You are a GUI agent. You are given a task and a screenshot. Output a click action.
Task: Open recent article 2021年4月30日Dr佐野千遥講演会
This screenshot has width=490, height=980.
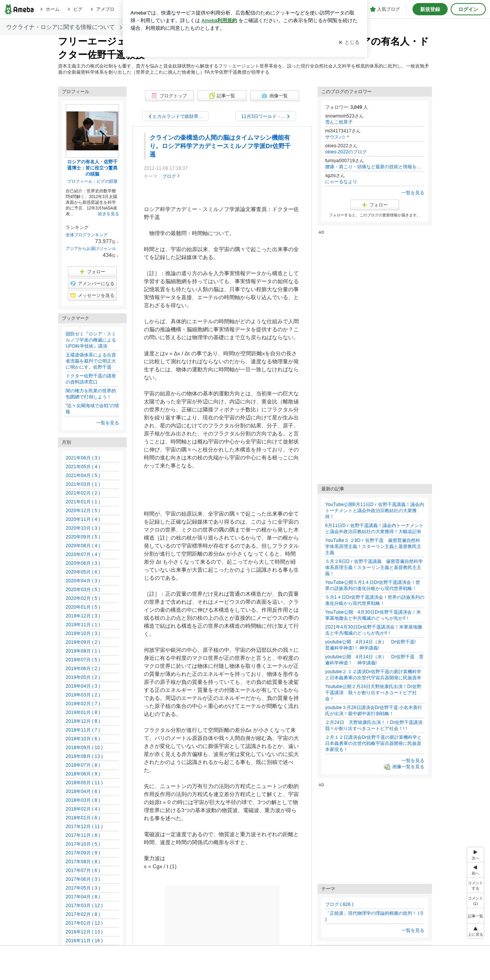point(374,630)
